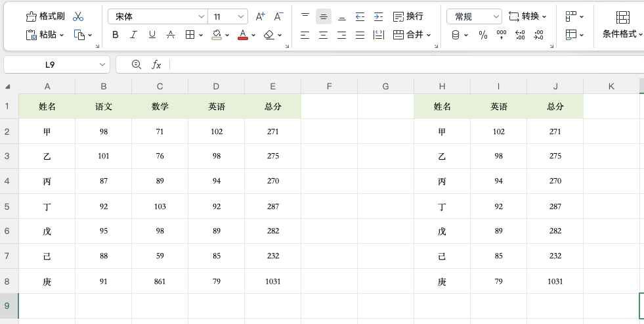The image size is (644, 324).
Task: Click the eraser clear formatting icon
Action: (x=268, y=35)
